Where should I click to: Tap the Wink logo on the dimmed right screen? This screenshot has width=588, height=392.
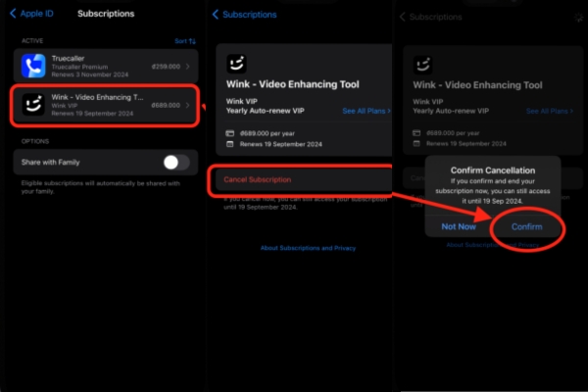point(423,65)
